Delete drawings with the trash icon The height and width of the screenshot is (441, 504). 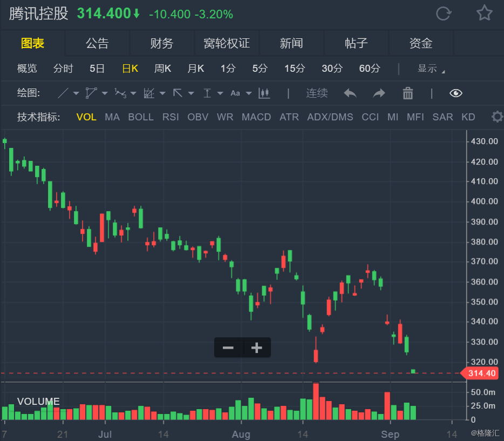[x=408, y=93]
